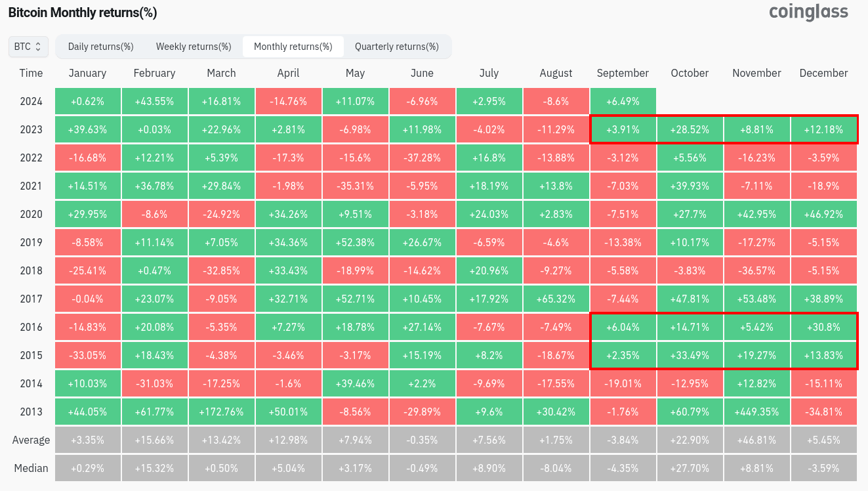This screenshot has height=491, width=868.
Task: Click the March 2013 +172.76% cell
Action: click(x=221, y=412)
